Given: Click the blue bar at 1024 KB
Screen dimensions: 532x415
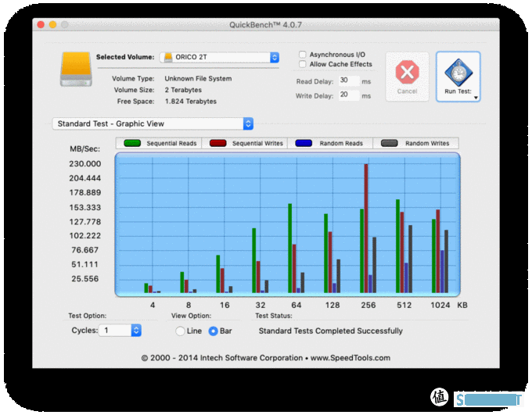Looking at the screenshot, I should [442, 271].
